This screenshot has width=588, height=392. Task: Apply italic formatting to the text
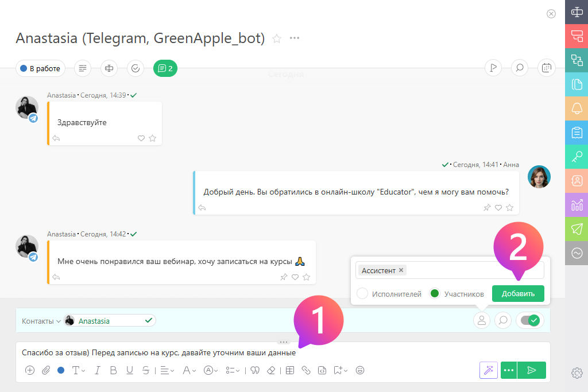point(97,370)
